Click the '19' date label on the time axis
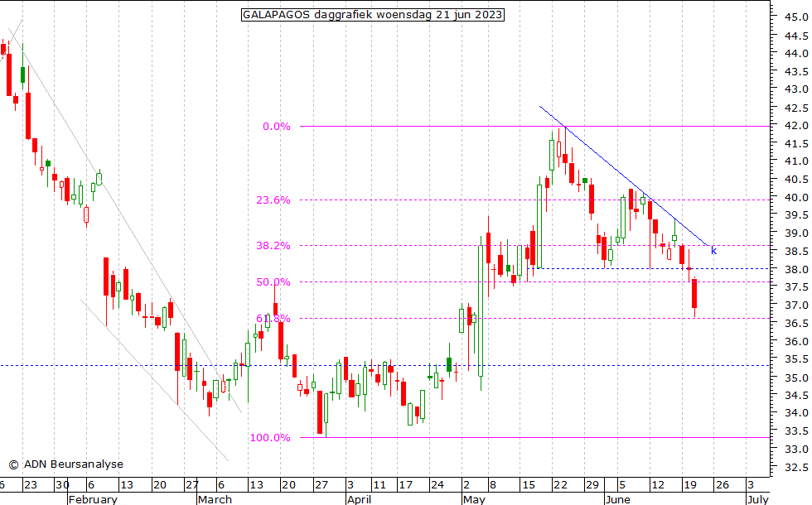Screen dimensions: 812x505 (x=690, y=485)
